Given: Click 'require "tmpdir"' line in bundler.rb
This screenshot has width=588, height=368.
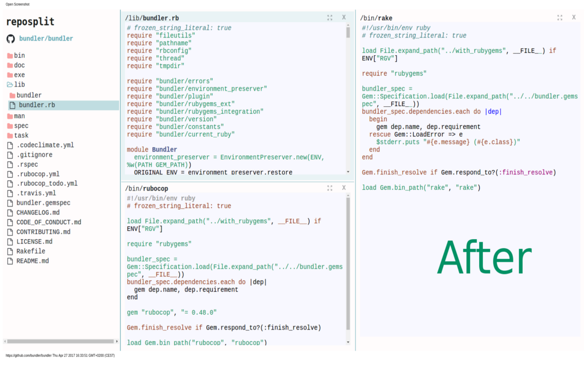Looking at the screenshot, I should click(156, 66).
